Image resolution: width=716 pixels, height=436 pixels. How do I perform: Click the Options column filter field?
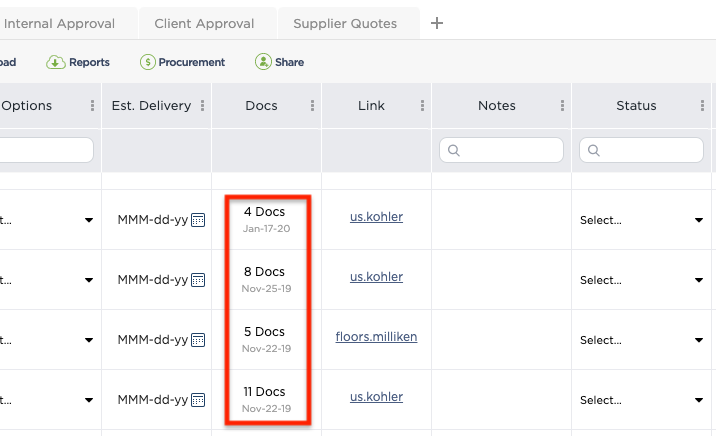tap(46, 150)
